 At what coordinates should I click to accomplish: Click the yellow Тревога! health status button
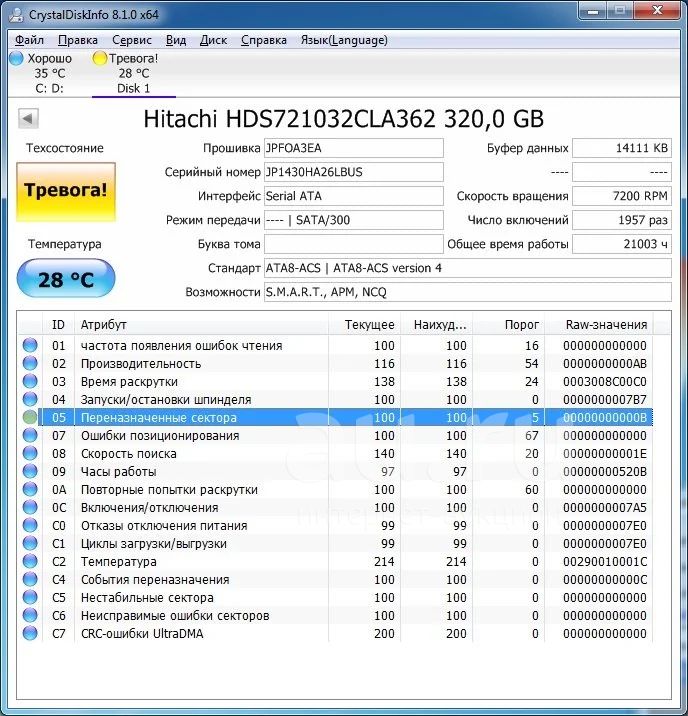pos(66,192)
